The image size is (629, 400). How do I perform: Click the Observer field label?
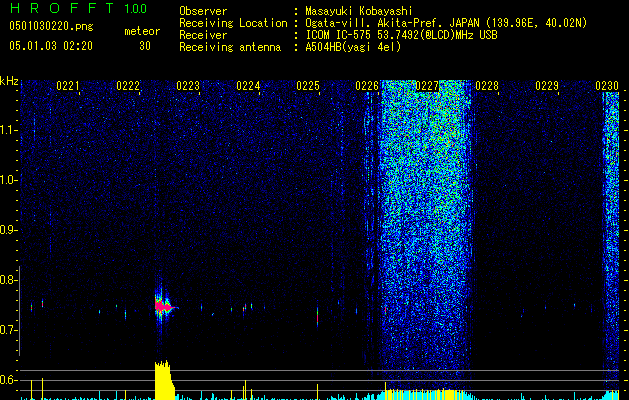click(203, 11)
